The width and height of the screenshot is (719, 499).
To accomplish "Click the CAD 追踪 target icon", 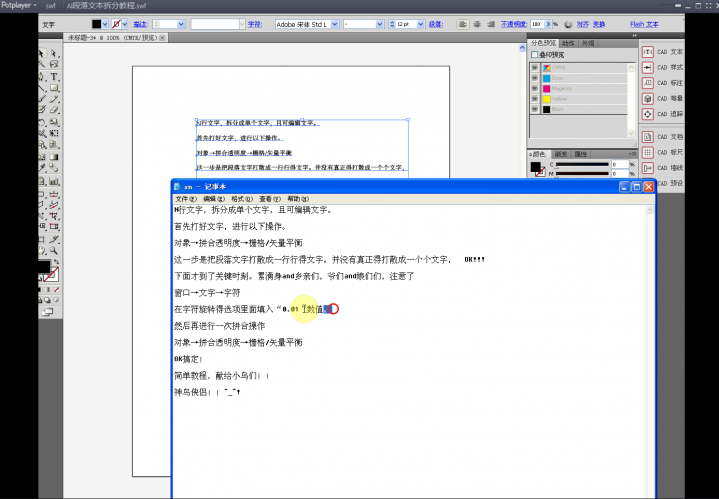I will point(648,115).
